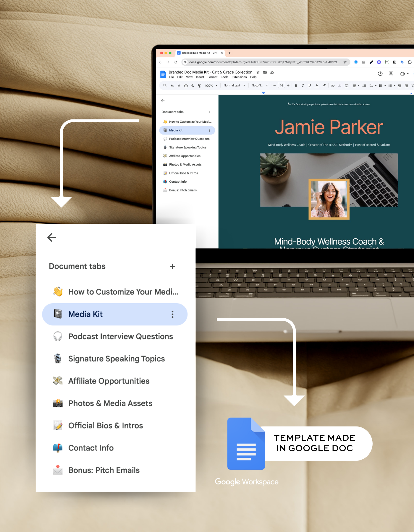Open the 100% zoom dropdown

[x=211, y=86]
